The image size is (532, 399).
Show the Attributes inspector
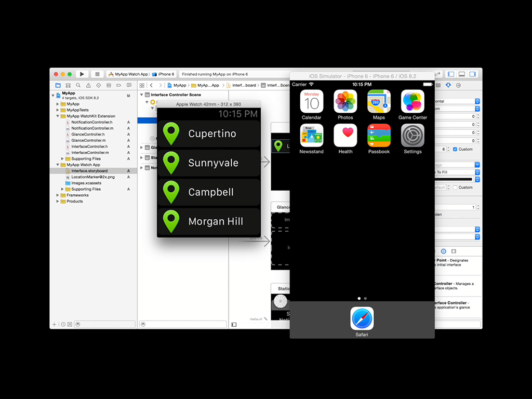[x=448, y=85]
